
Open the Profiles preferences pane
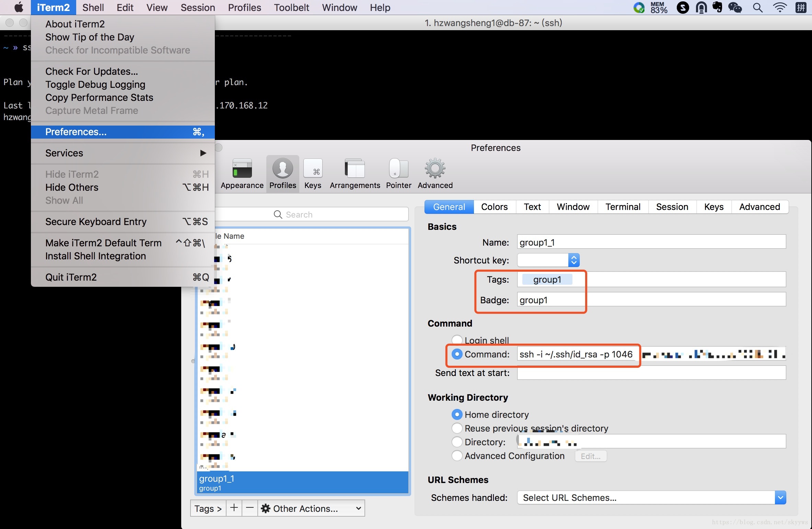tap(282, 174)
